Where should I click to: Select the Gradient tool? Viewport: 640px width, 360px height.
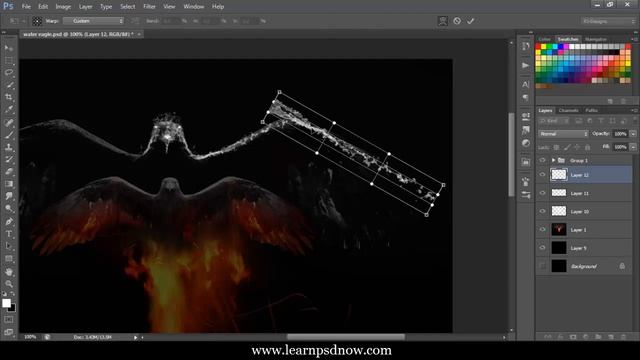click(9, 184)
